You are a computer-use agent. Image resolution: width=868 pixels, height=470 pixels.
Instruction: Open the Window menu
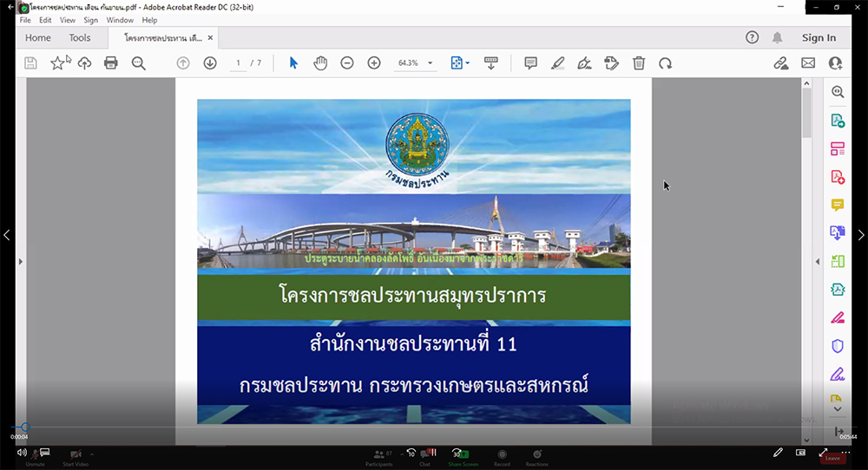(120, 20)
